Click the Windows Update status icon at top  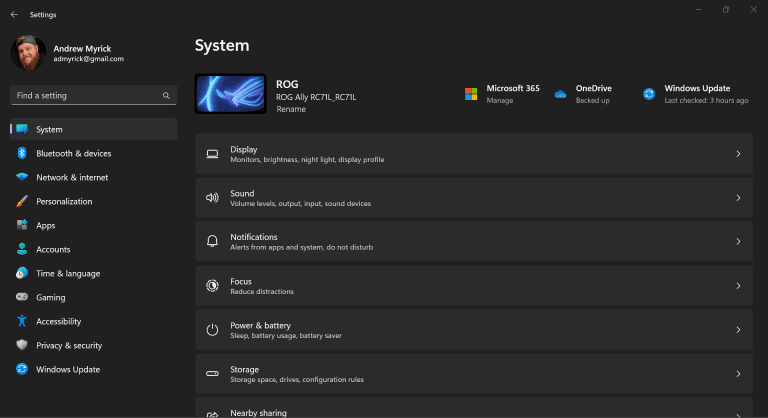pyautogui.click(x=649, y=94)
